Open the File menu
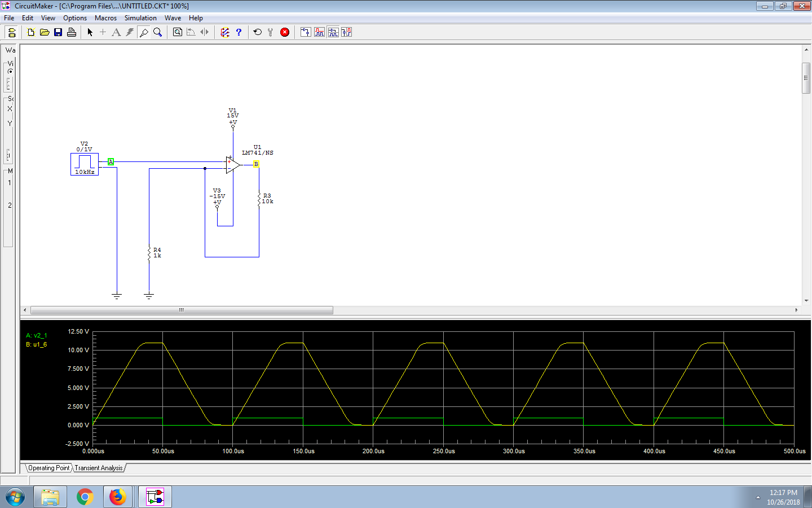The width and height of the screenshot is (812, 508). point(9,18)
